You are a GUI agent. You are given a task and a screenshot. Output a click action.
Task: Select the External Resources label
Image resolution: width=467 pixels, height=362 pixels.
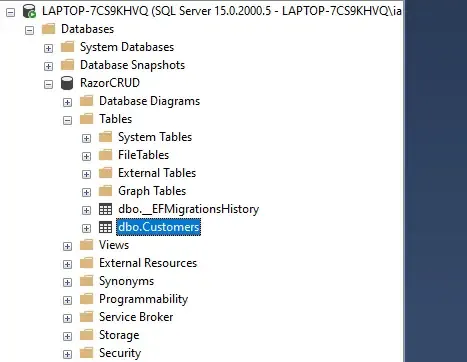[x=148, y=263]
